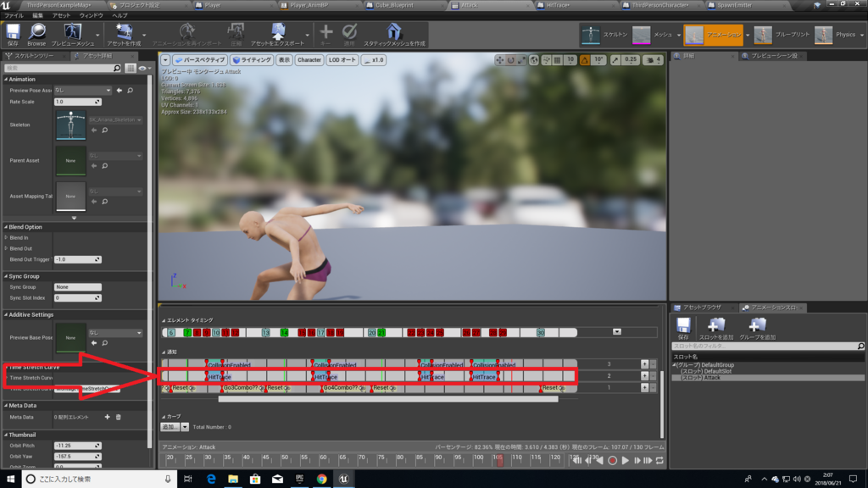Click the プレビューメッシュ toolbar icon
The image size is (868, 488).
tap(73, 35)
